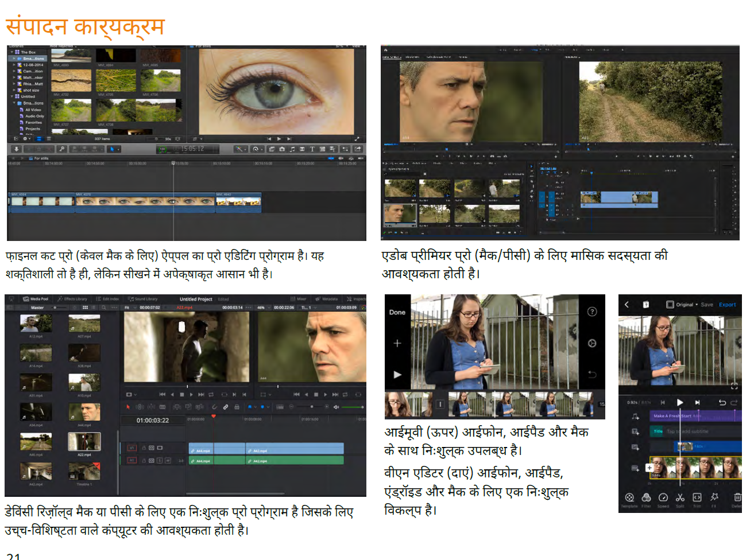Toggle the lock on DaVinci V1 track
The width and height of the screenshot is (754, 560).
144,448
